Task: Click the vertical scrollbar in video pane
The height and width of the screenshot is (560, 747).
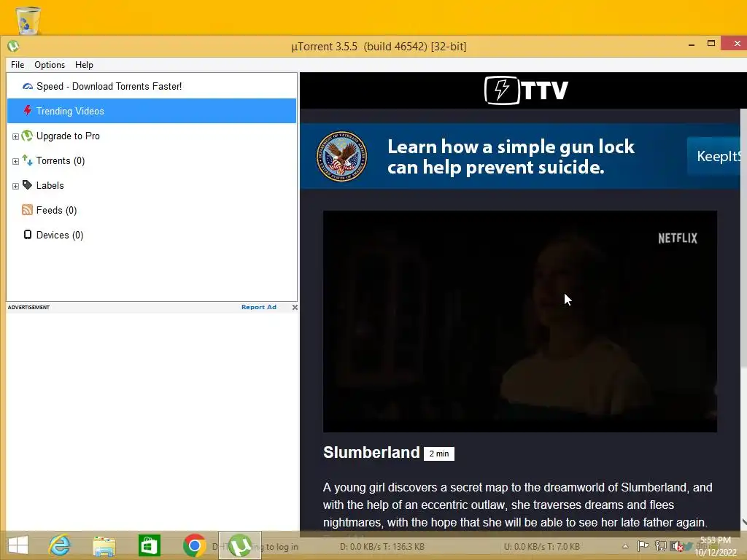Action: pos(743,238)
